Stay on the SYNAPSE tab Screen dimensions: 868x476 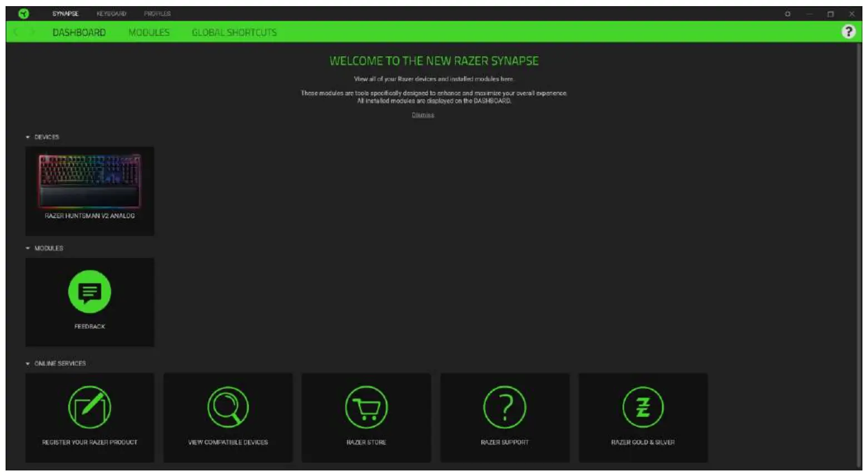click(65, 13)
